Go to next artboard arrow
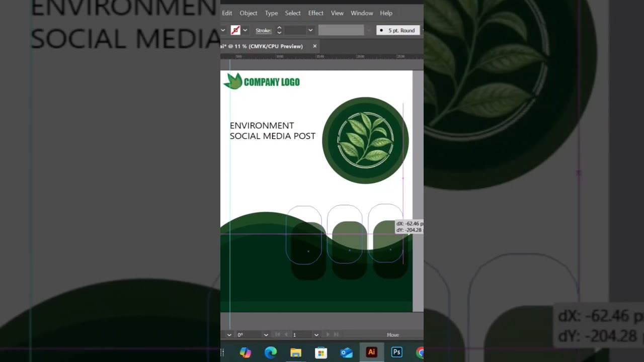This screenshot has height=362, width=644. tap(328, 335)
